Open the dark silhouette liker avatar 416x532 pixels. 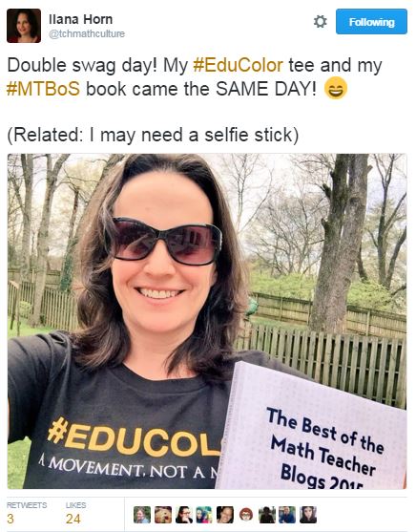pyautogui.click(x=267, y=515)
